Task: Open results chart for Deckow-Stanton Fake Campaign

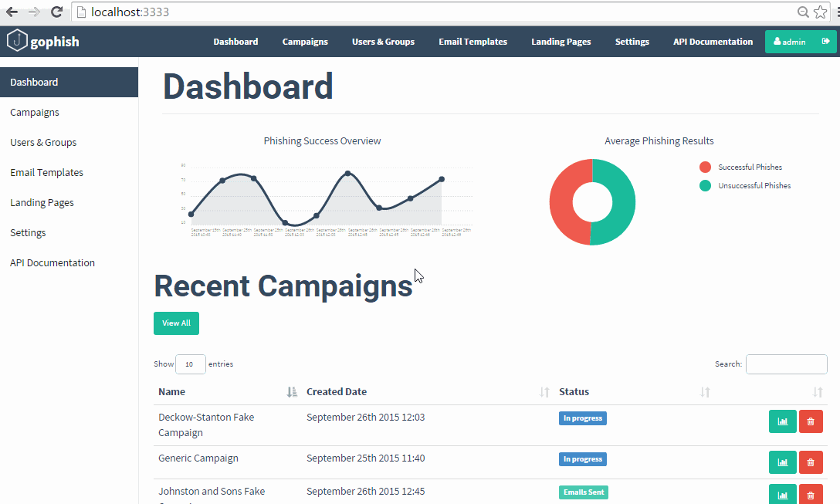Action: pos(783,421)
